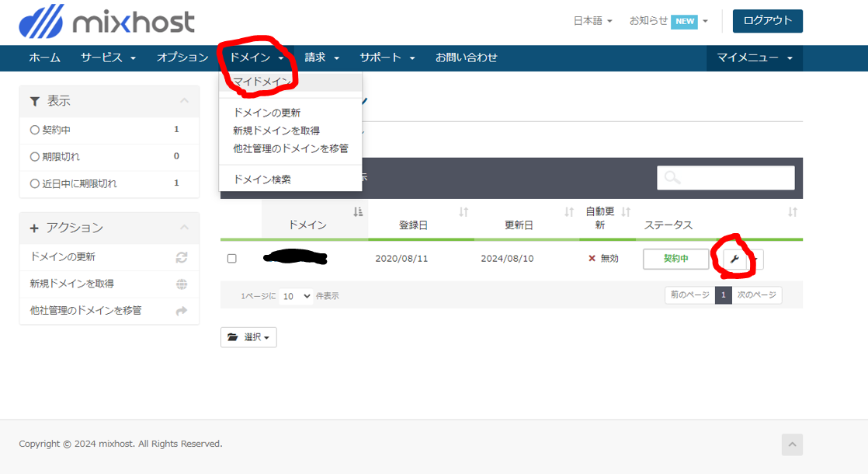Image resolution: width=868 pixels, height=474 pixels.
Task: Open the お問い合わせ menu item
Action: (x=466, y=58)
